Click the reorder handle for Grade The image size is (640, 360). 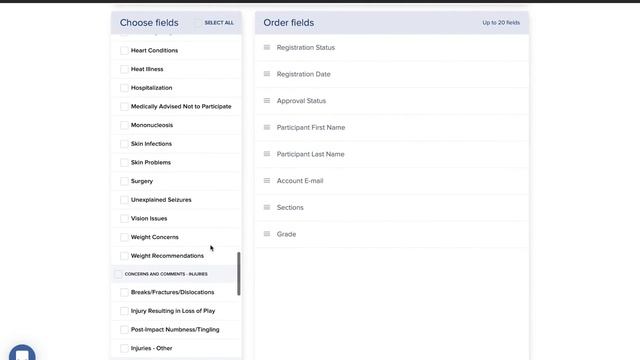(267, 234)
